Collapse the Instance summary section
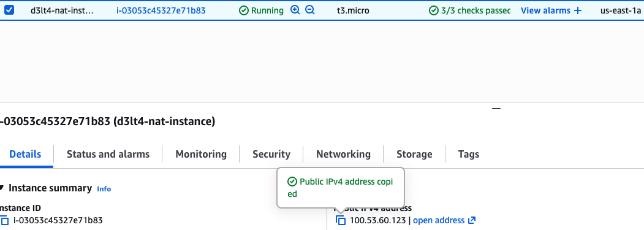The width and height of the screenshot is (644, 230). tap(2, 188)
